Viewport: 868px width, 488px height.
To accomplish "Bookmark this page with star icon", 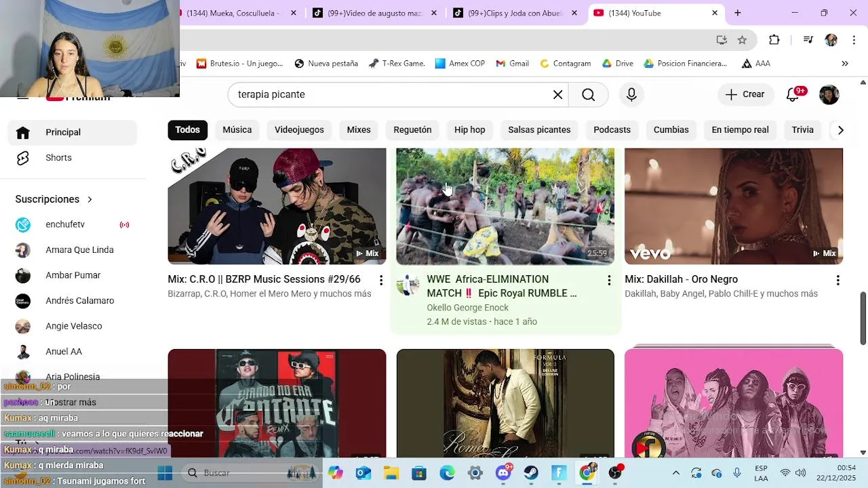I will pyautogui.click(x=742, y=40).
